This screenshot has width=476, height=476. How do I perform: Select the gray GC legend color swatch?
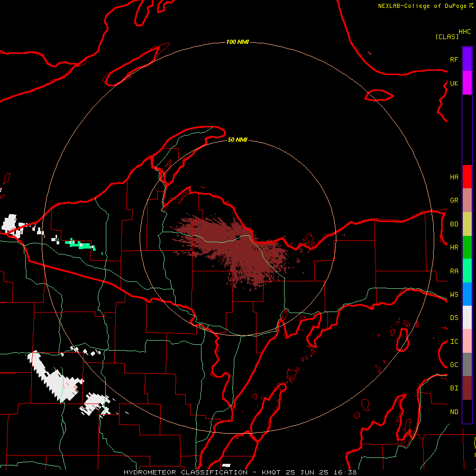pos(467,364)
